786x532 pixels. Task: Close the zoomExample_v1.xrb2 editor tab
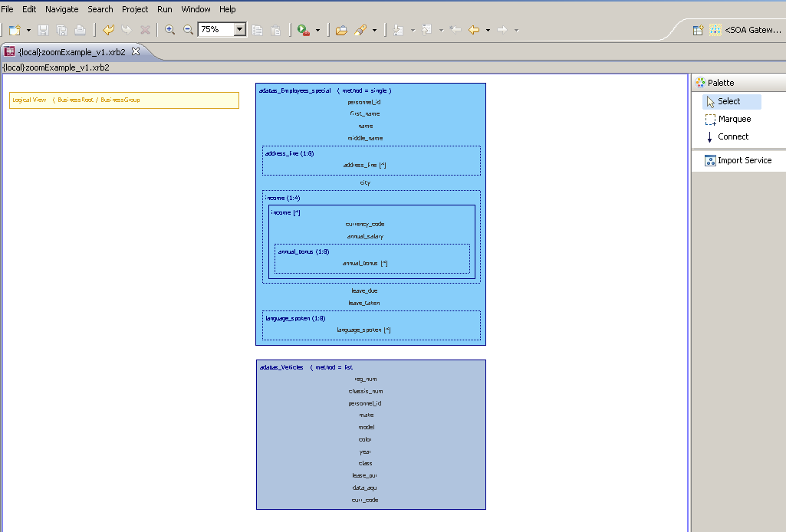pos(135,51)
